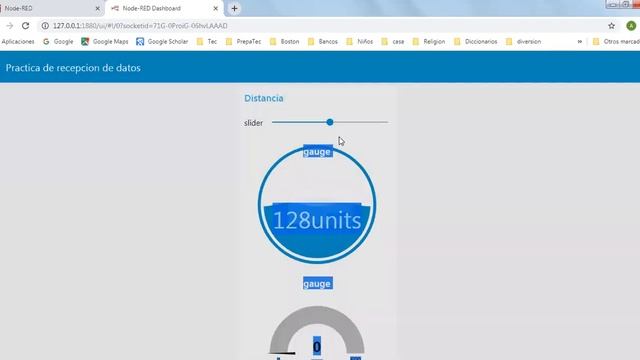Open the Google Maps bookmark
Screen dimensions: 640x360
104,42
